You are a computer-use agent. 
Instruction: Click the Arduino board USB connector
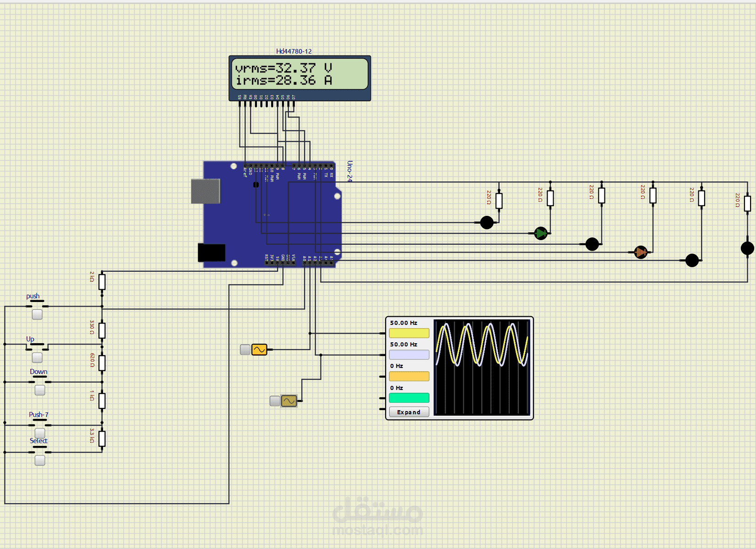tap(206, 191)
